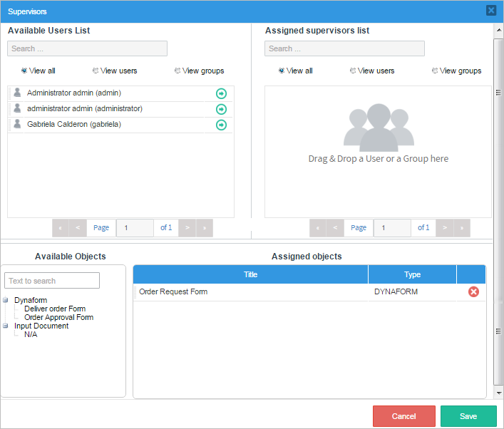Click the Type column header

412,274
